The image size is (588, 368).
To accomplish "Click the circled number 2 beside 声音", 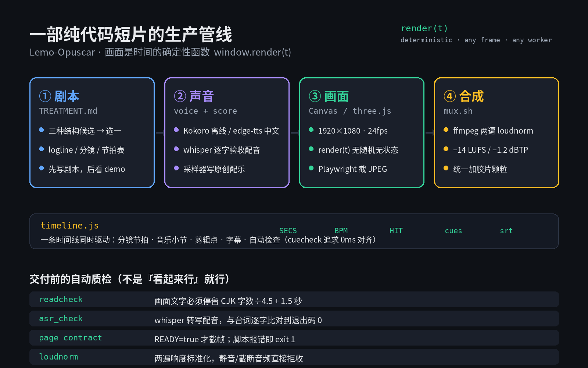I will point(180,96).
